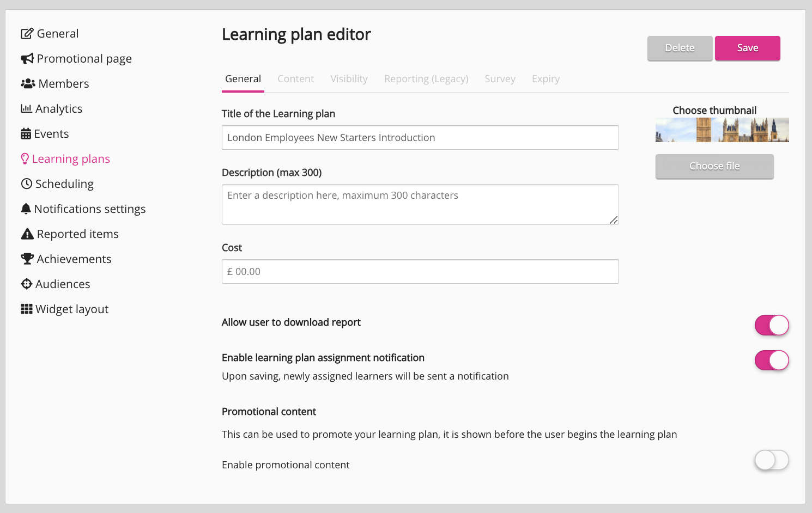This screenshot has height=513, width=812.
Task: Click the Promotional page megaphone icon
Action: [x=27, y=59]
